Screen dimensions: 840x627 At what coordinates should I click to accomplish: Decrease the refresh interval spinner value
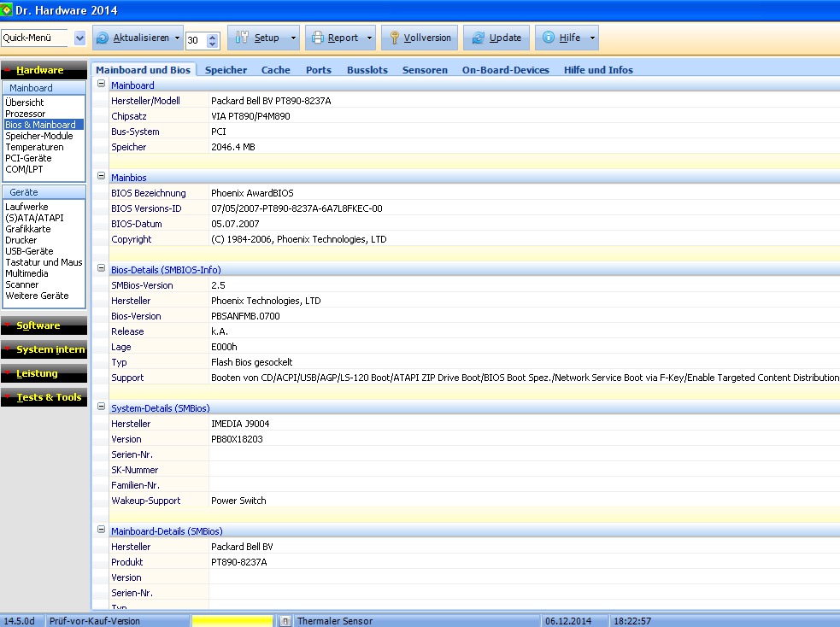click(x=213, y=44)
